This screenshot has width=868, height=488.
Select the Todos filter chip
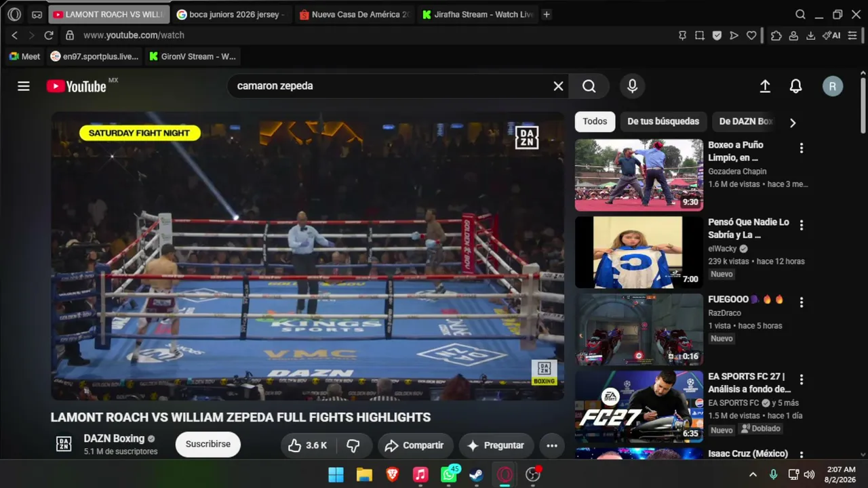(x=595, y=121)
